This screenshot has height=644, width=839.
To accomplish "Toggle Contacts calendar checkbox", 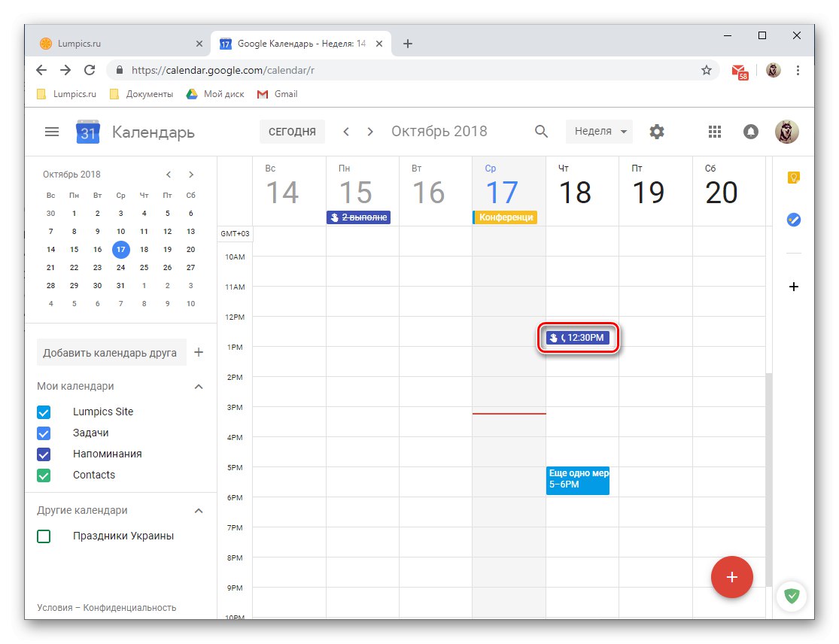I will point(44,475).
